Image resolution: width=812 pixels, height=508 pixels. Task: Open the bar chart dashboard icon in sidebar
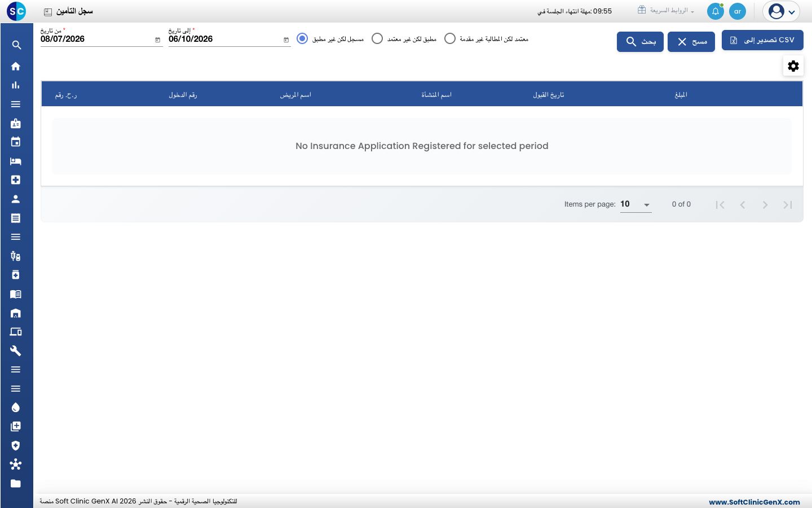(16, 85)
